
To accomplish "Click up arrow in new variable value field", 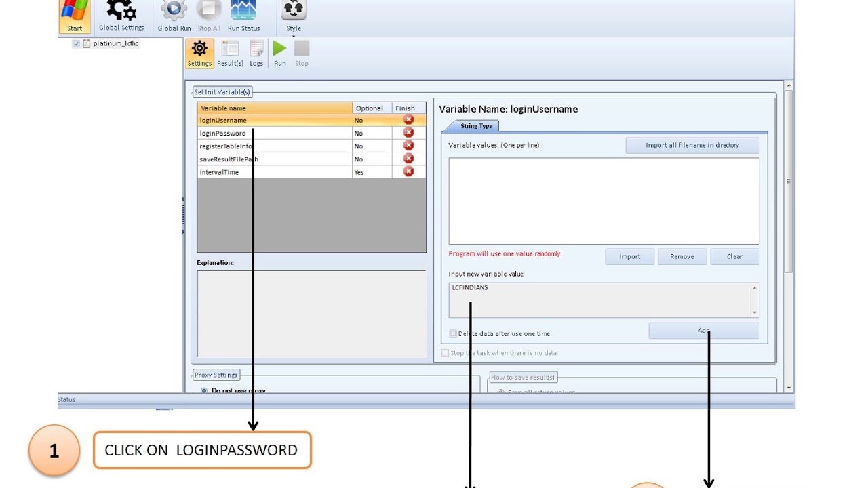I will tap(754, 288).
